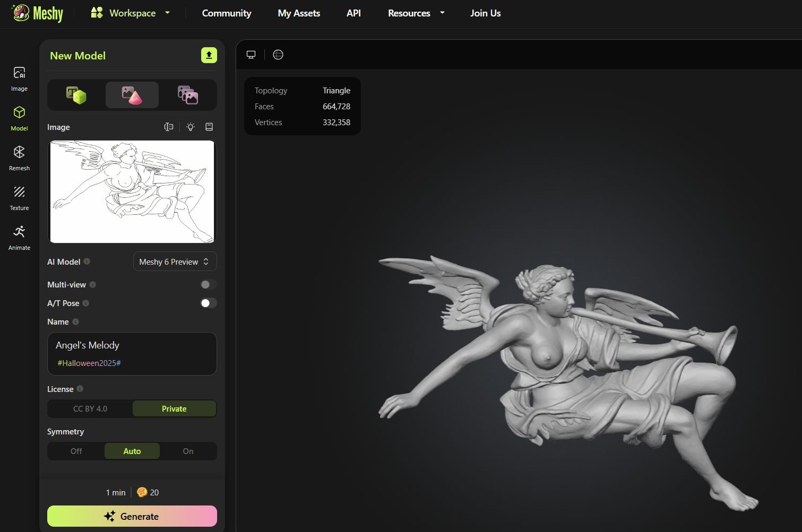Open My Assets in top navigation
Image resolution: width=802 pixels, height=532 pixels.
(299, 13)
